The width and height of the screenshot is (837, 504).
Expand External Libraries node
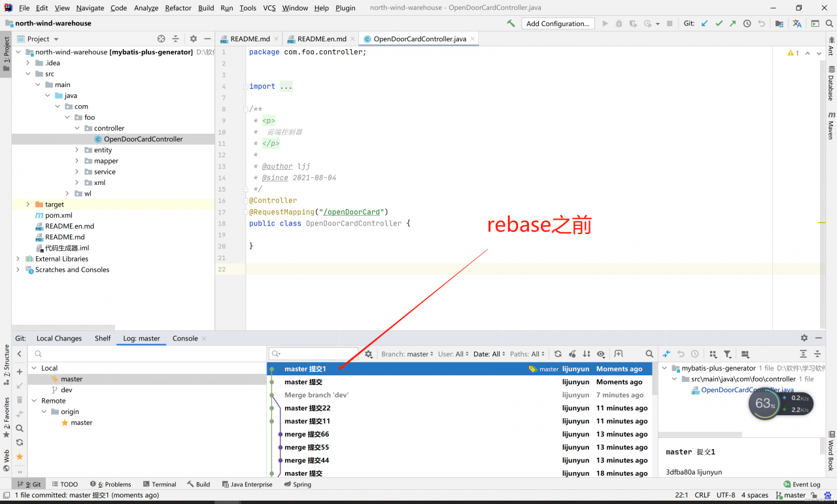click(x=18, y=259)
